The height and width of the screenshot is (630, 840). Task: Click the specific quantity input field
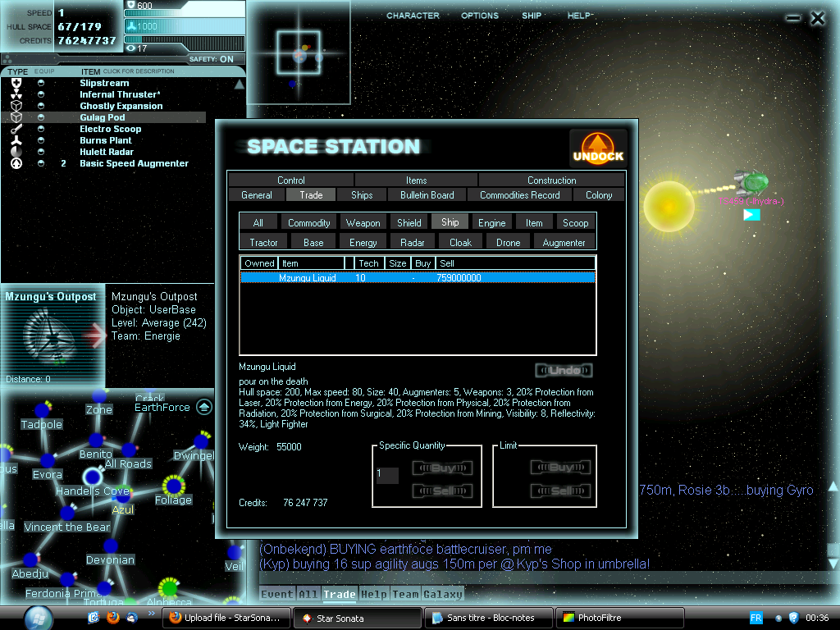tap(387, 475)
